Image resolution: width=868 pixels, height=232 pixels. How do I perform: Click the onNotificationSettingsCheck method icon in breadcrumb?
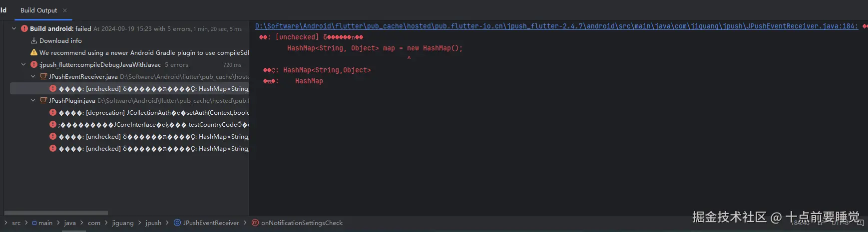coord(255,223)
